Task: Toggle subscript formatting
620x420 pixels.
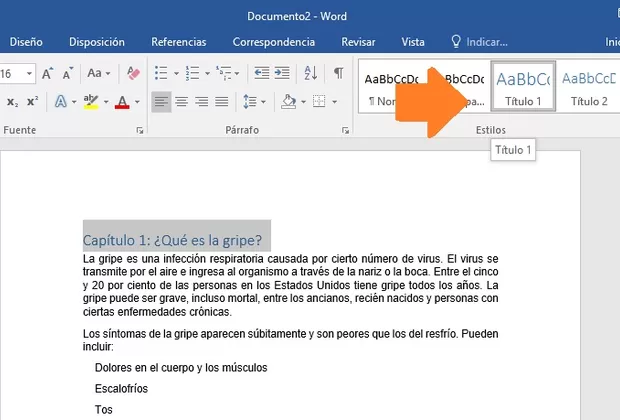Action: click(x=12, y=102)
